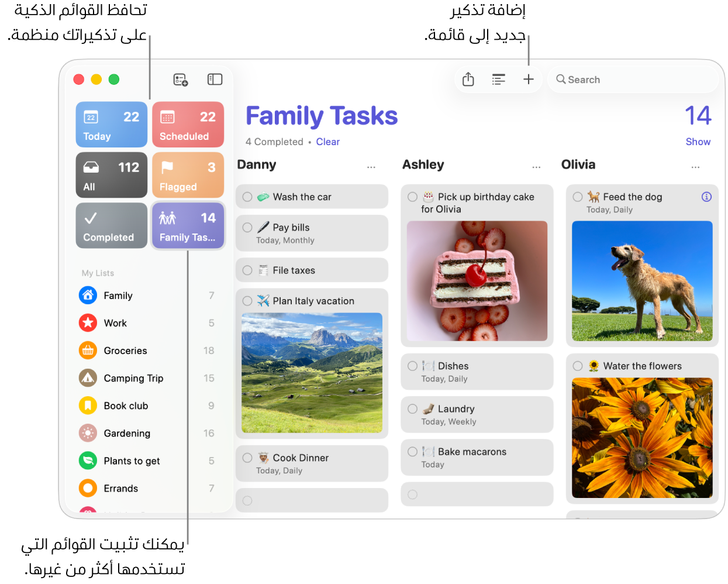
Task: Clear the completed reminders
Action: pos(327,142)
